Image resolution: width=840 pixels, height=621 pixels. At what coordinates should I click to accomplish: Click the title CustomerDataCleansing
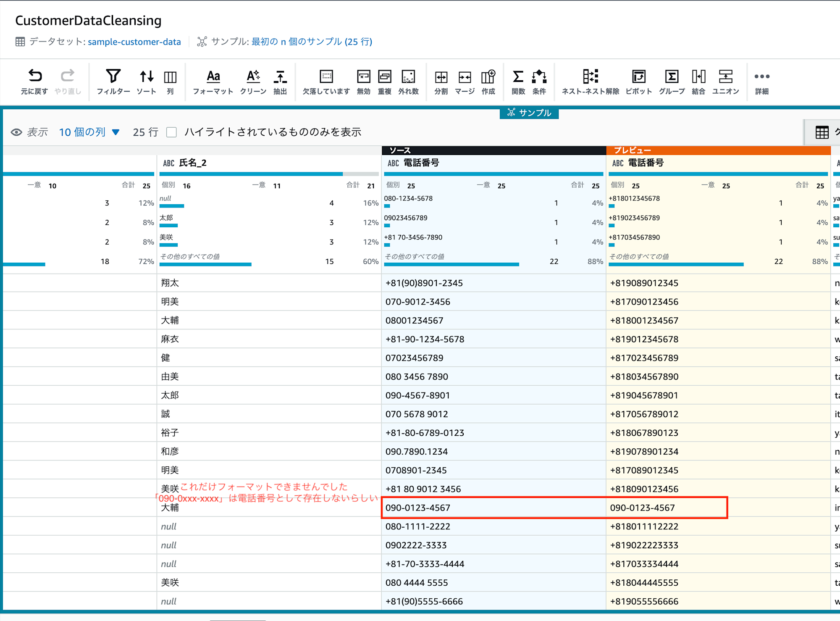pos(88,21)
